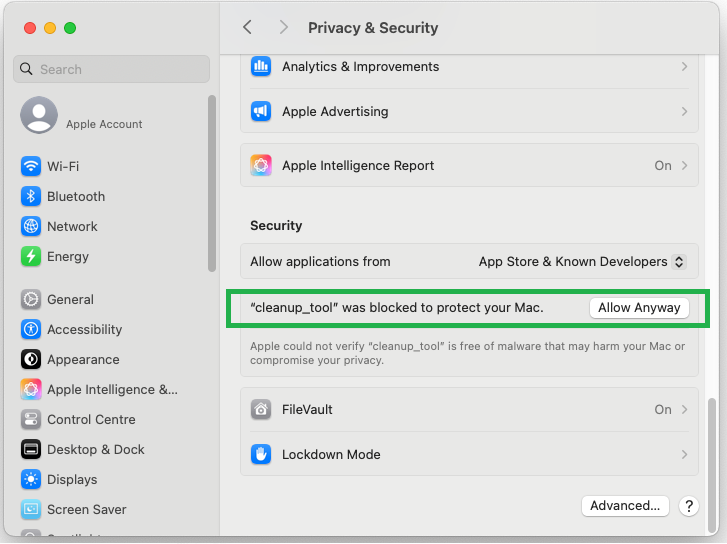Open Appearance settings label
The image size is (727, 544).
(x=83, y=359)
